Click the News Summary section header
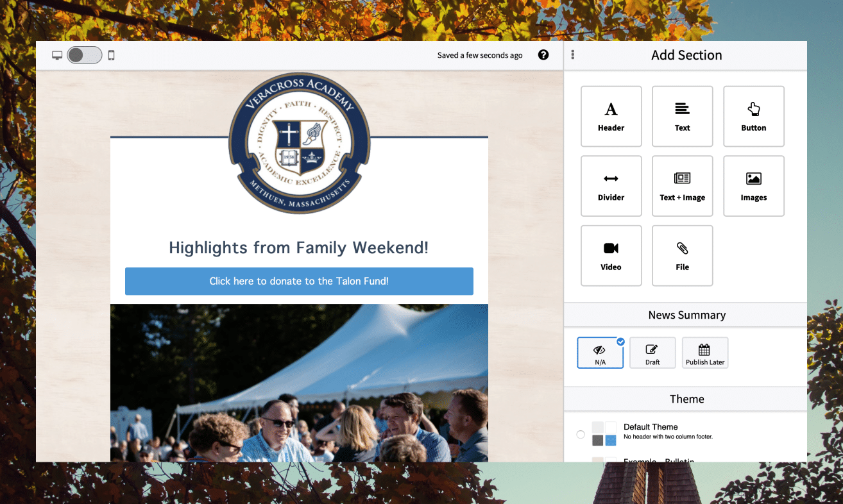Screen dimensions: 843x504 (685, 315)
